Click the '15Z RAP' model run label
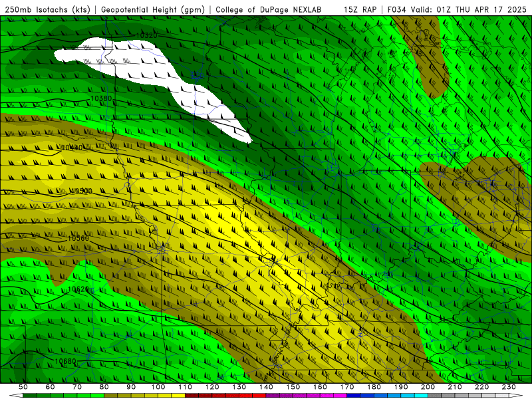Screen dimensions: 532x399 (360, 10)
